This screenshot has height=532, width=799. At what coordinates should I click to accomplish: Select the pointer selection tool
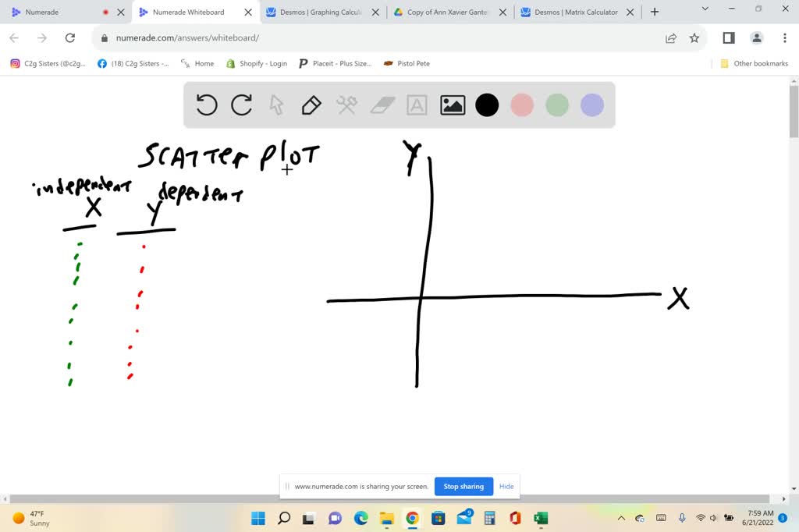point(276,105)
